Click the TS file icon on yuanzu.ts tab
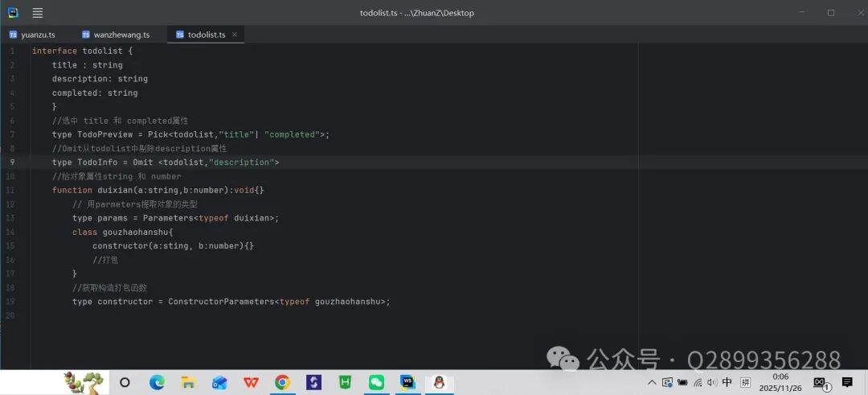Screen dimensions: 868x395 [x=14, y=35]
